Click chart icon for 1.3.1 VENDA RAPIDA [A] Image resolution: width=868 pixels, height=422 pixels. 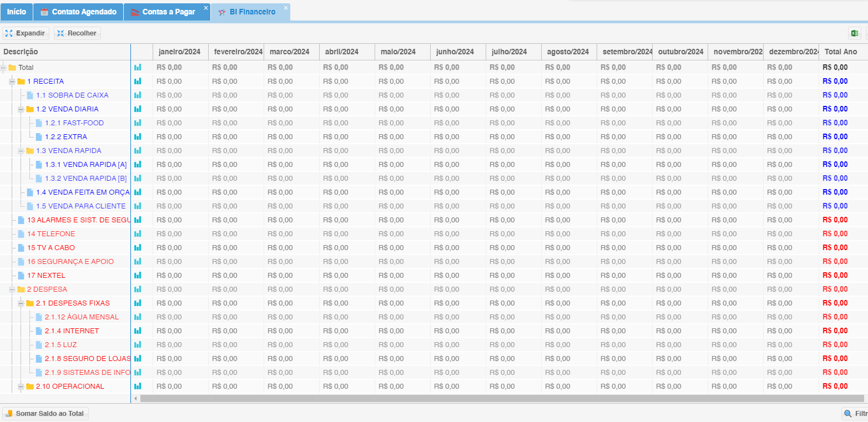point(138,164)
